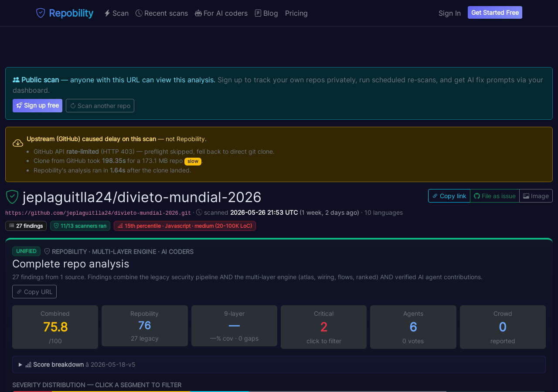Click the jeplaguitlla24/divieto-mundial-2026 title

(142, 197)
